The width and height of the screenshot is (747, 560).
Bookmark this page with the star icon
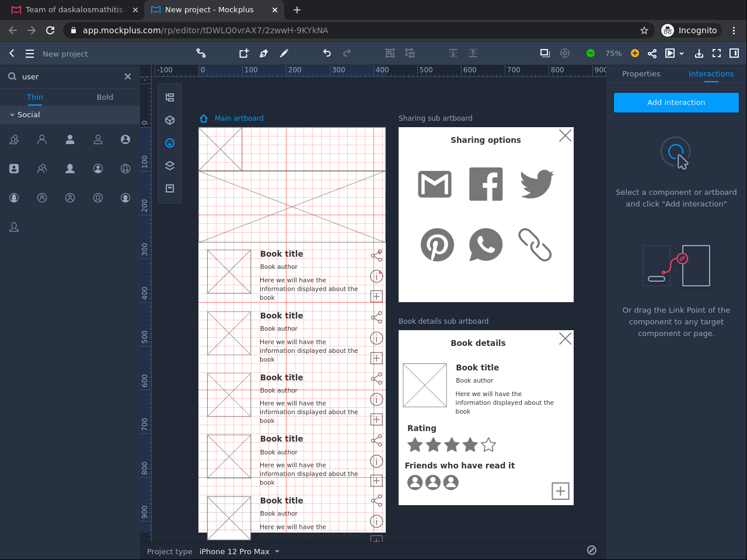click(x=644, y=30)
